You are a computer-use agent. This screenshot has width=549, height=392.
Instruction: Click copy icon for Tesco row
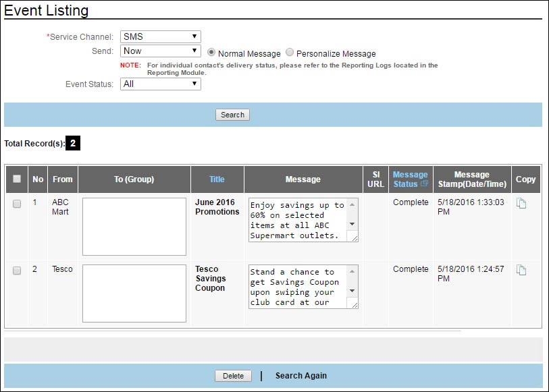pyautogui.click(x=521, y=270)
